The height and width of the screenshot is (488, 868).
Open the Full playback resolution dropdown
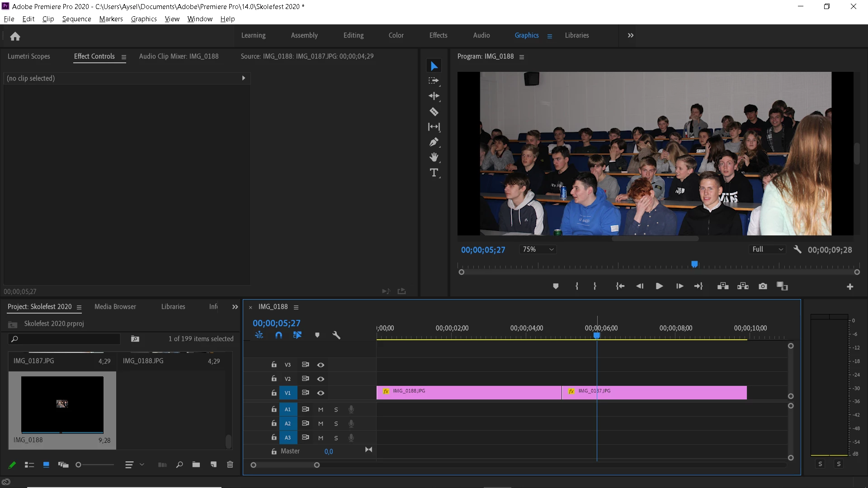pyautogui.click(x=767, y=249)
